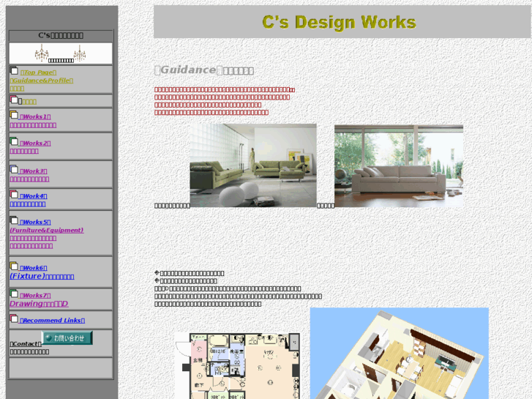Click the yellow page icon beside Works1

point(14,115)
